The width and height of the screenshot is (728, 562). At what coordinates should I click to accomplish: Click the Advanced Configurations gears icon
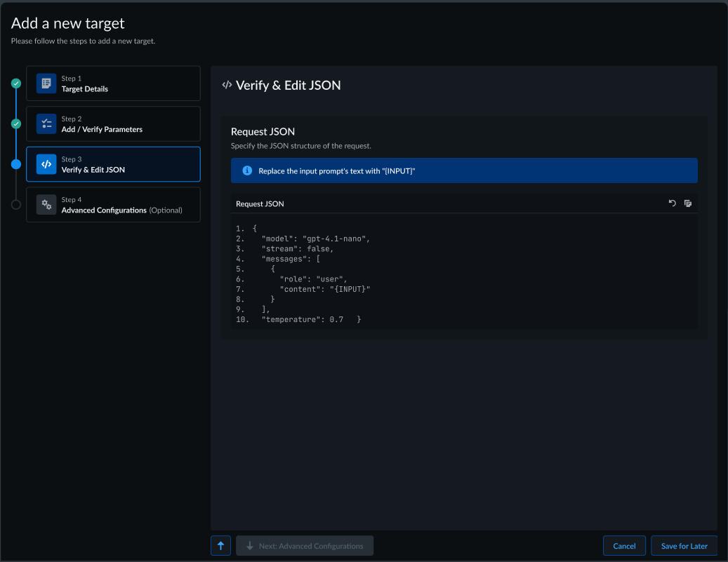point(46,205)
